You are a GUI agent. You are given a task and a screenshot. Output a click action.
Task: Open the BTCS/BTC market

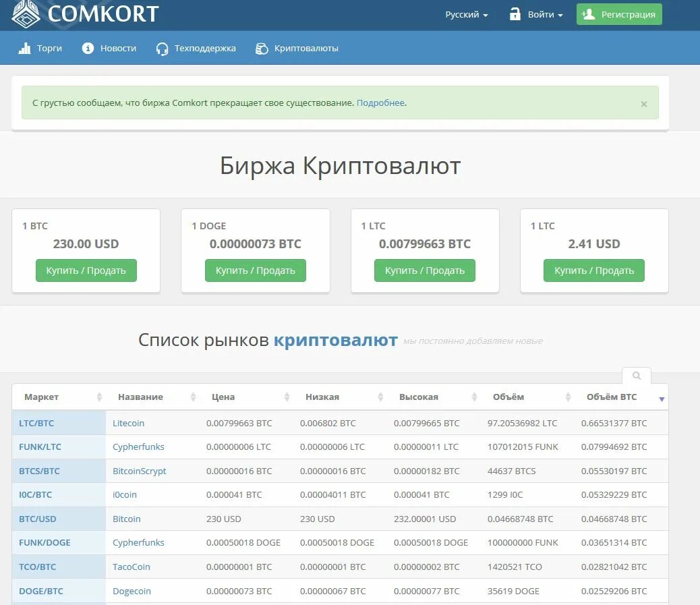point(39,471)
